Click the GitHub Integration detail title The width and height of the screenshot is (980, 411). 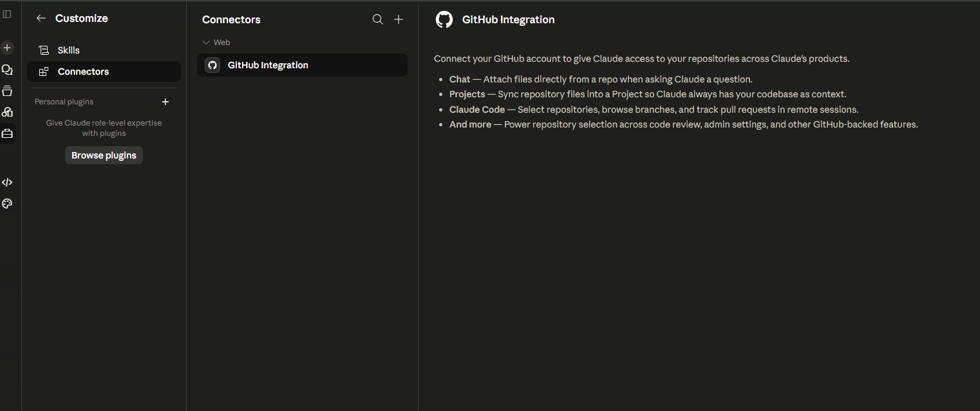click(x=508, y=19)
